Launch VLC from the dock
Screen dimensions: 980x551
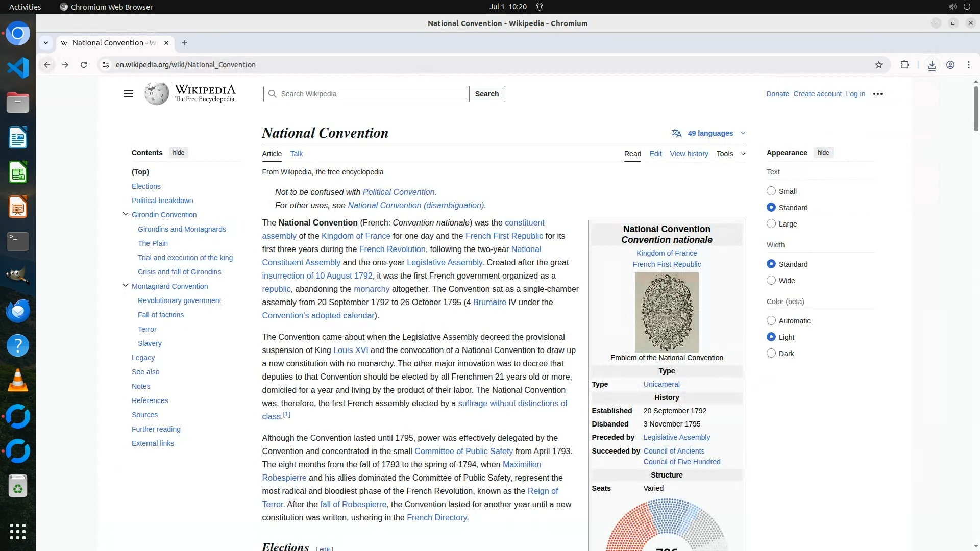(18, 380)
